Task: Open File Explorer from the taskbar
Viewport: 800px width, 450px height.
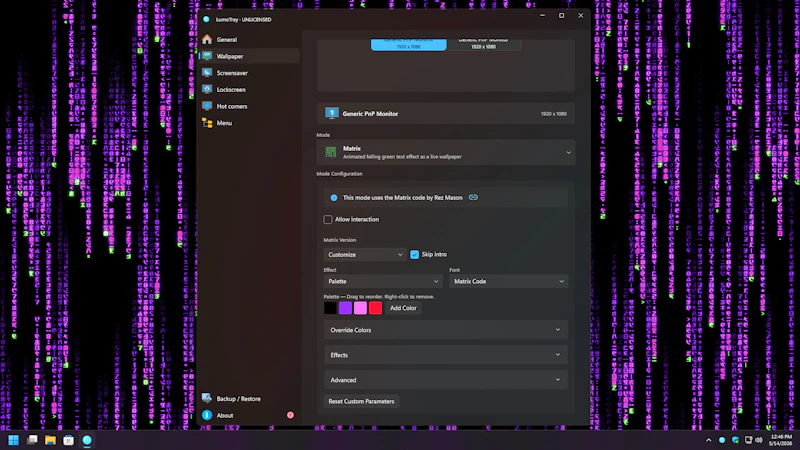Action: 50,440
